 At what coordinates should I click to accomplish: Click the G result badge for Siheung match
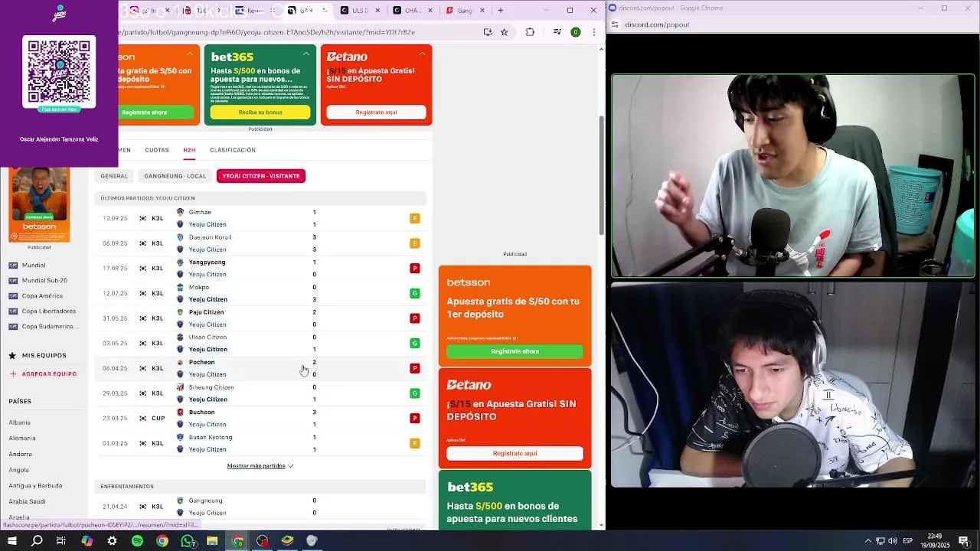click(x=415, y=393)
